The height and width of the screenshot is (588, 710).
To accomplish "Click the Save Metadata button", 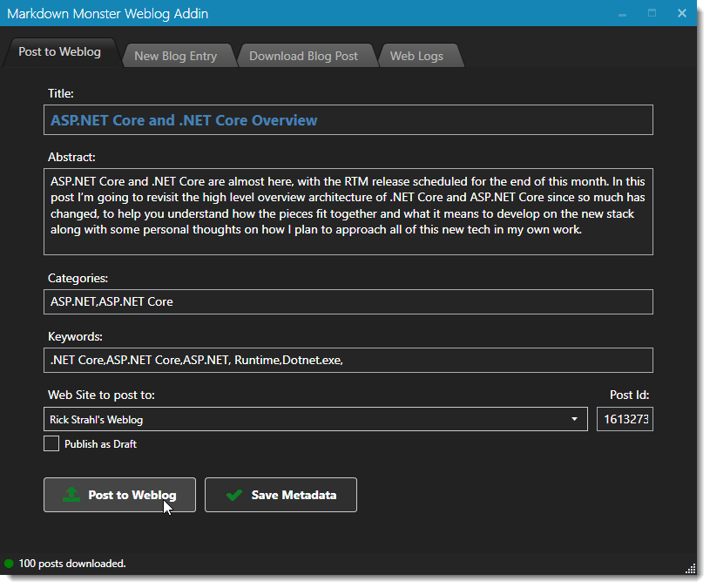I will tap(281, 495).
